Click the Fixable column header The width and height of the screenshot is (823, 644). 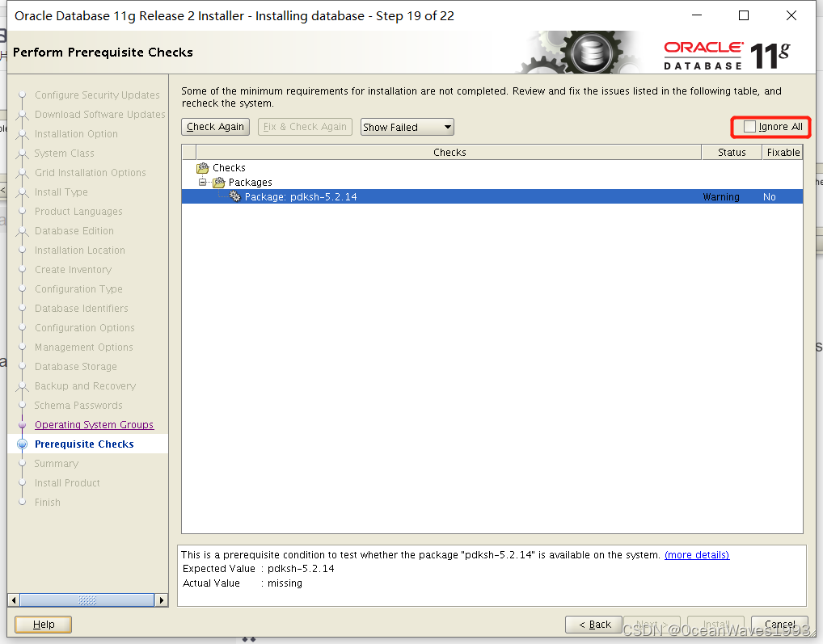pos(783,152)
